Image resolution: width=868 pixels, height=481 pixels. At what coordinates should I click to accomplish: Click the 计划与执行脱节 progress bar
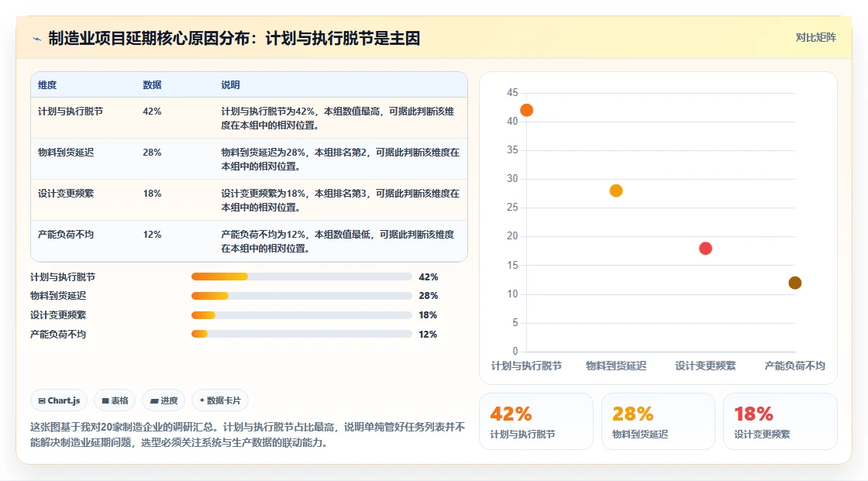click(301, 277)
